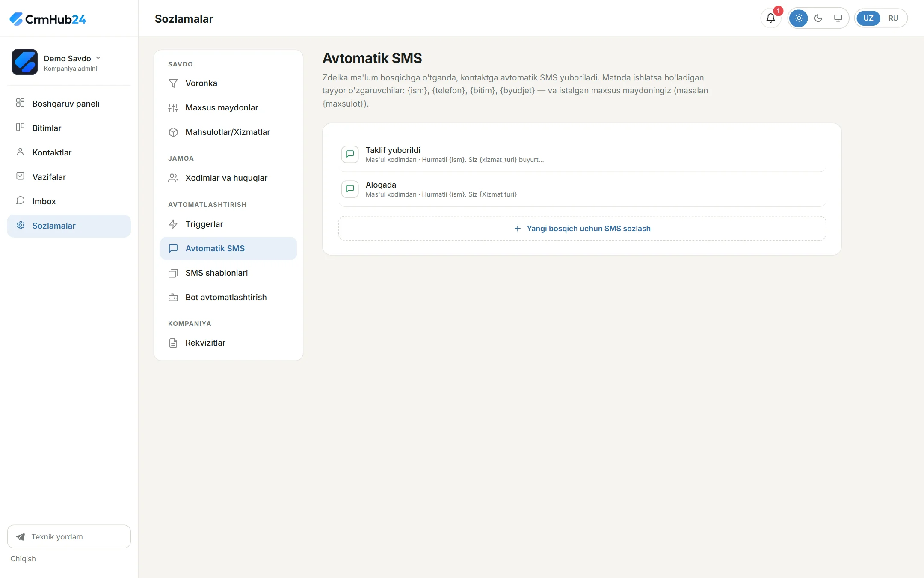924x578 pixels.
Task: Switch language to RU
Action: 893,18
